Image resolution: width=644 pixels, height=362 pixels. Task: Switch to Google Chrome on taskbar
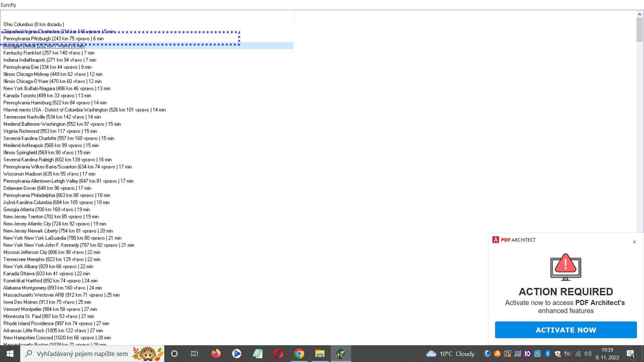299,354
